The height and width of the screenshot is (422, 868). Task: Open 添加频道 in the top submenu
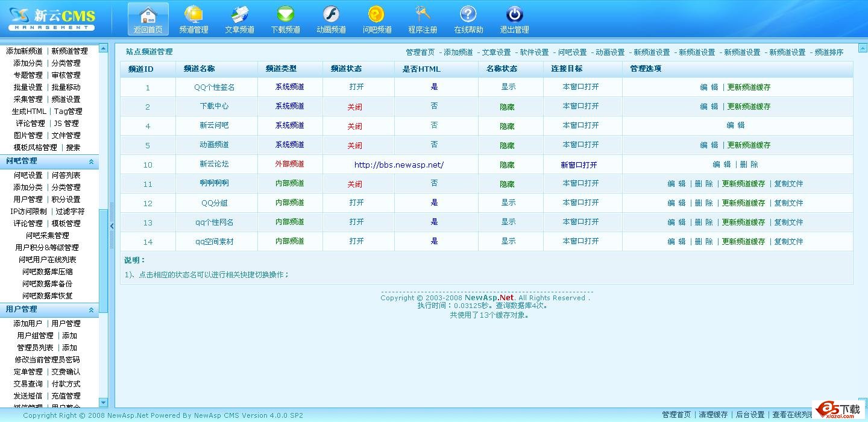(459, 52)
